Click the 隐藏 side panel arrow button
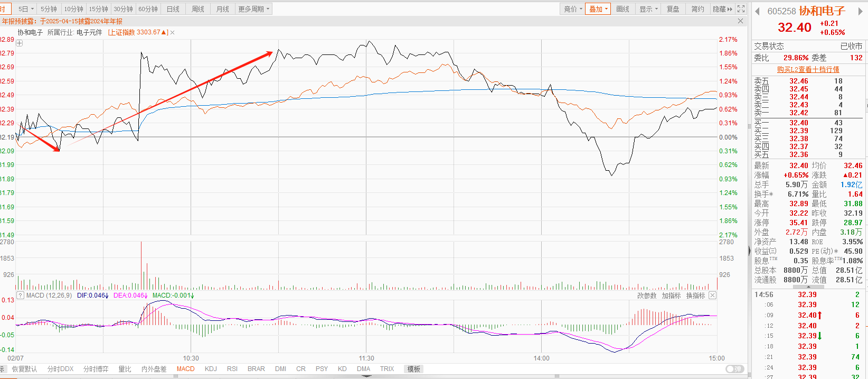The height and width of the screenshot is (379, 868). (x=722, y=9)
